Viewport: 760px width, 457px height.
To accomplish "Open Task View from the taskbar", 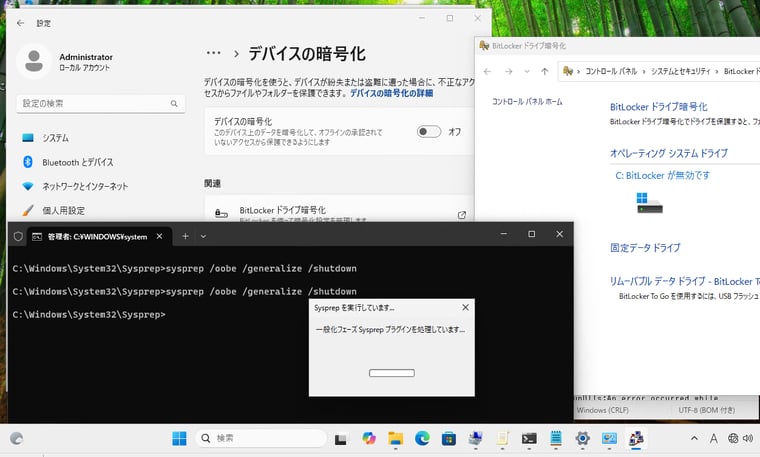I will coord(341,439).
